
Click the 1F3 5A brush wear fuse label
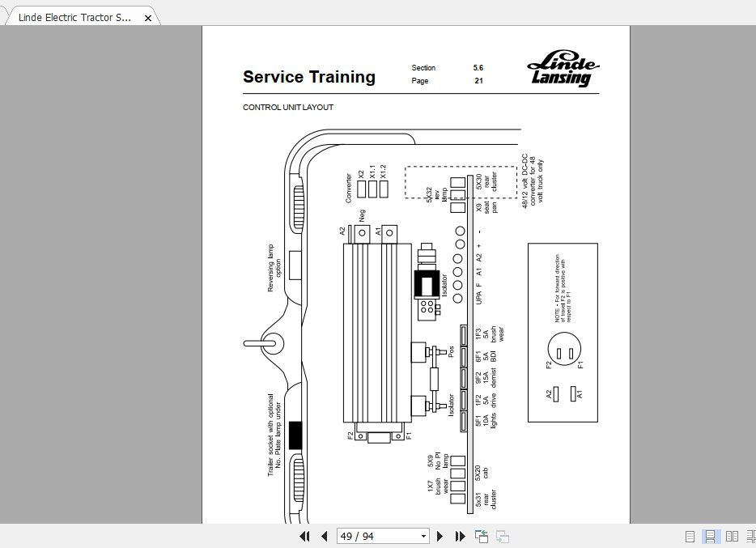coord(490,334)
